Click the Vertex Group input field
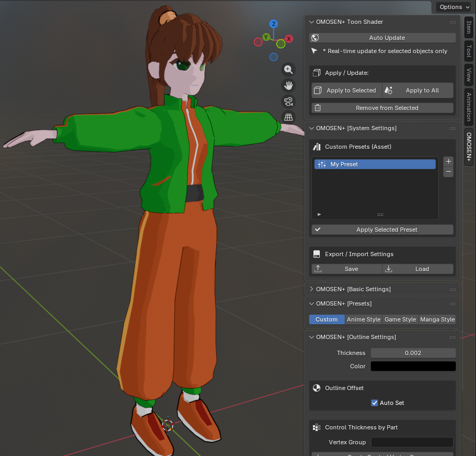Viewport: 476px width, 456px height. 412,442
